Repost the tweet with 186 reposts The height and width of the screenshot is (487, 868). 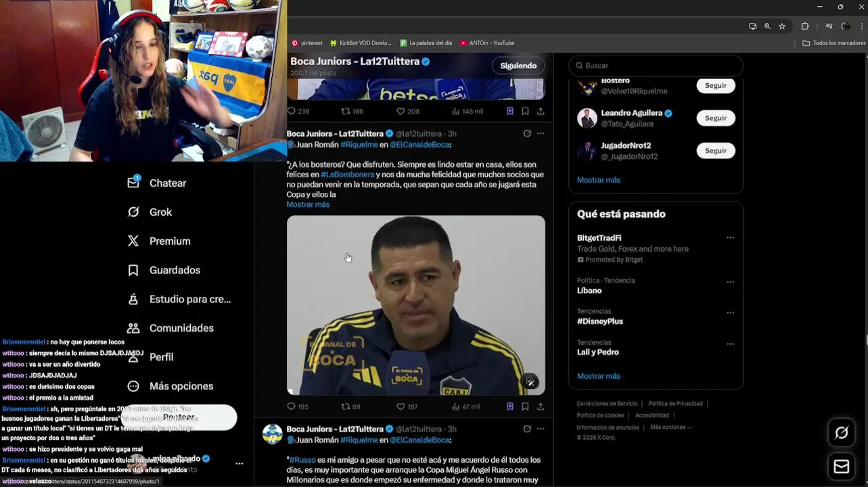pos(352,112)
